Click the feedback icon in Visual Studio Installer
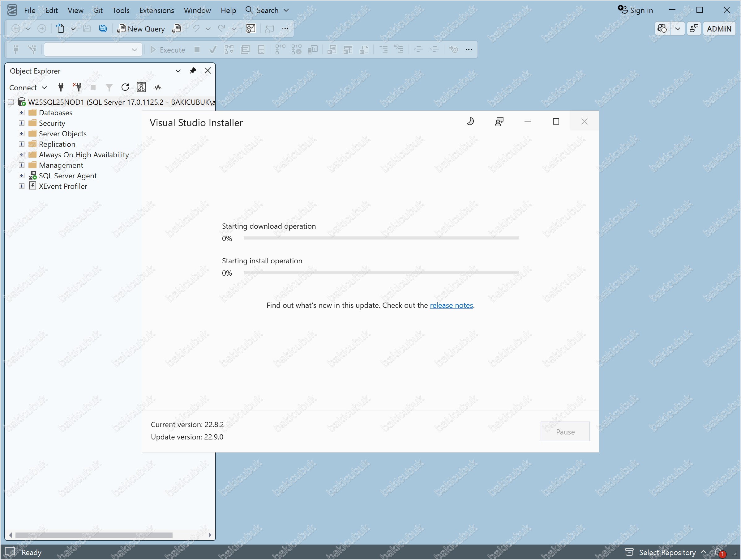The height and width of the screenshot is (560, 741). (x=499, y=121)
